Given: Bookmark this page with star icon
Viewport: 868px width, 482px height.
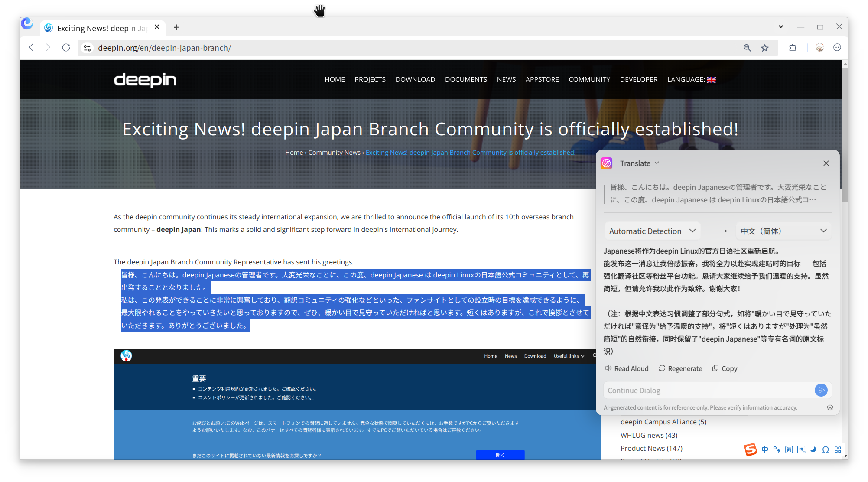Looking at the screenshot, I should (765, 48).
